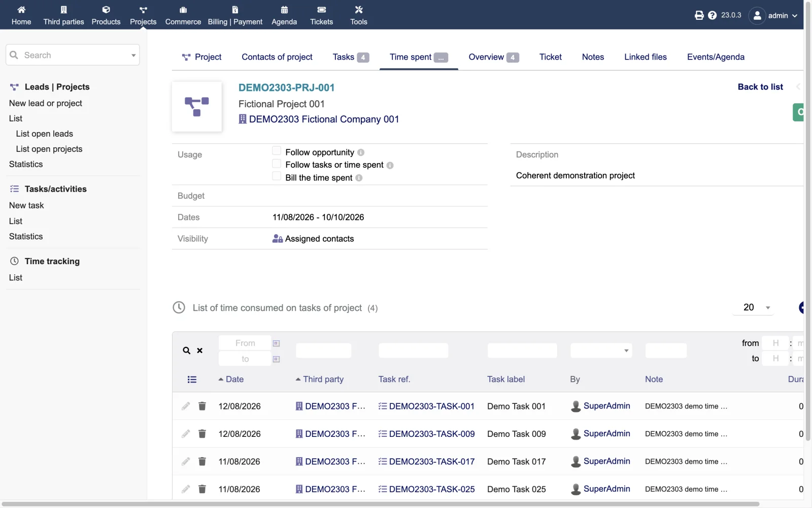Click the info icon beside Bill the time spent
The height and width of the screenshot is (508, 812).
point(359,178)
